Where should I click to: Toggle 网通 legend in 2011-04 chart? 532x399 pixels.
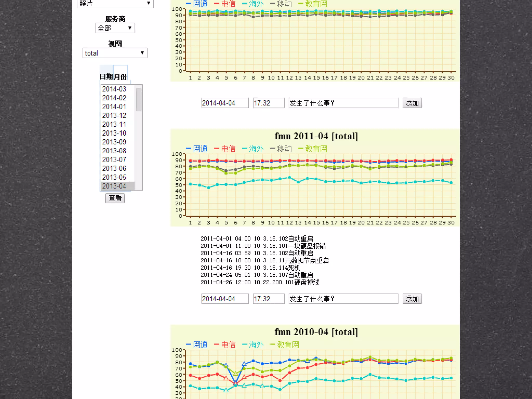(x=200, y=149)
